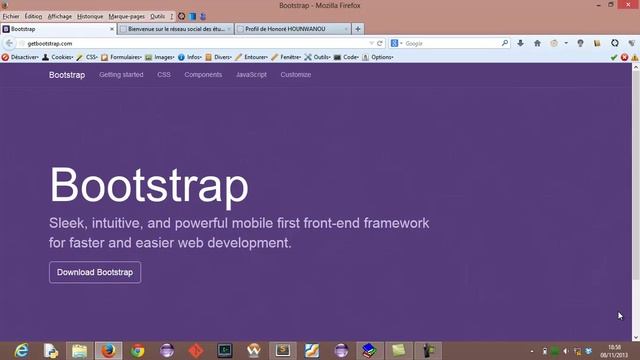Screen dimensions: 640x360
Task: Open the red Git diamond taskbar icon
Action: 196,351
